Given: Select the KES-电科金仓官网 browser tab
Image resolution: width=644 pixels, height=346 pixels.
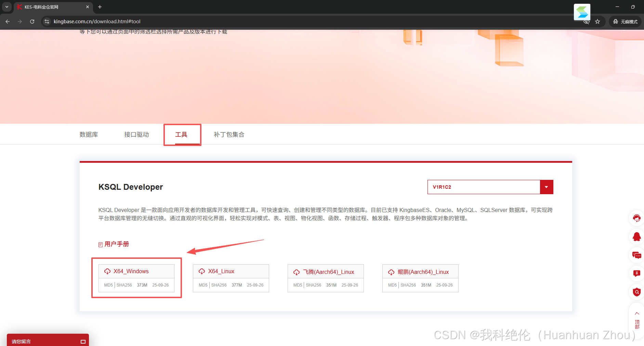Looking at the screenshot, I should pos(53,7).
